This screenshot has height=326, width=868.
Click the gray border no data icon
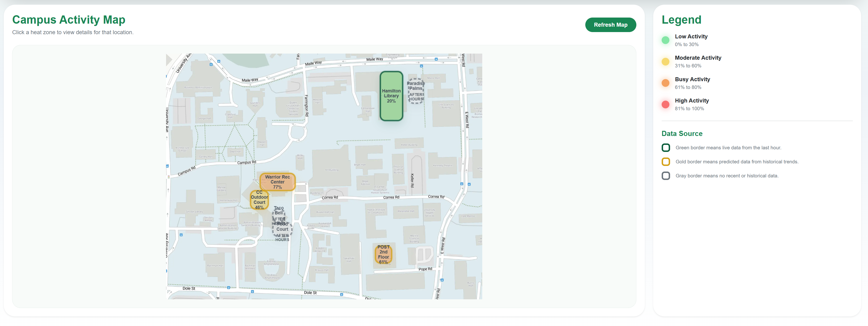(x=665, y=176)
